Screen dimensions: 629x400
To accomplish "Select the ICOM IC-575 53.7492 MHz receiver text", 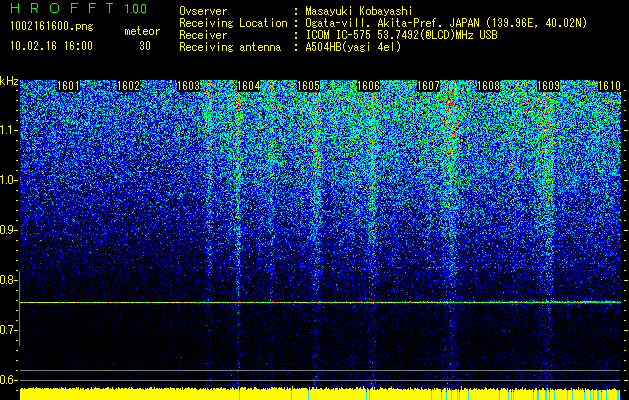I will pyautogui.click(x=401, y=35).
